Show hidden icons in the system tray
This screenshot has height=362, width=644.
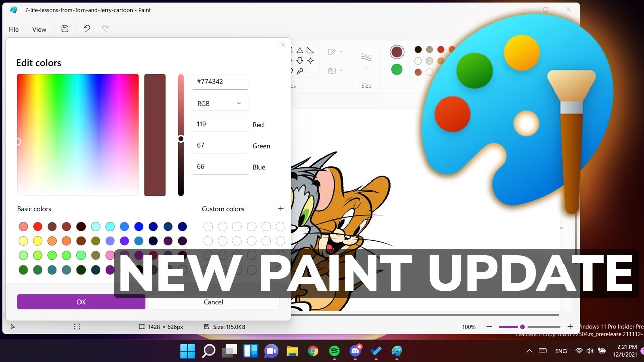pos(529,351)
